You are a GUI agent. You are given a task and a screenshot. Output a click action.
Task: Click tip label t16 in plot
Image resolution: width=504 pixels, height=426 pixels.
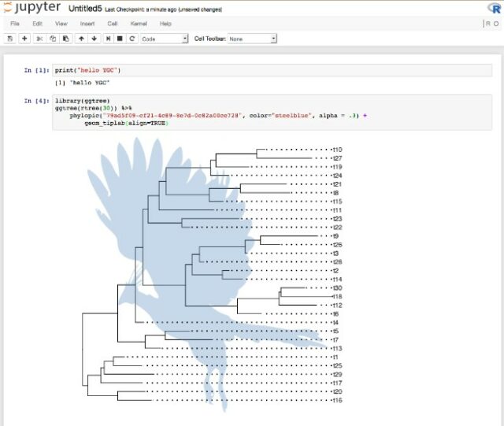coord(337,400)
